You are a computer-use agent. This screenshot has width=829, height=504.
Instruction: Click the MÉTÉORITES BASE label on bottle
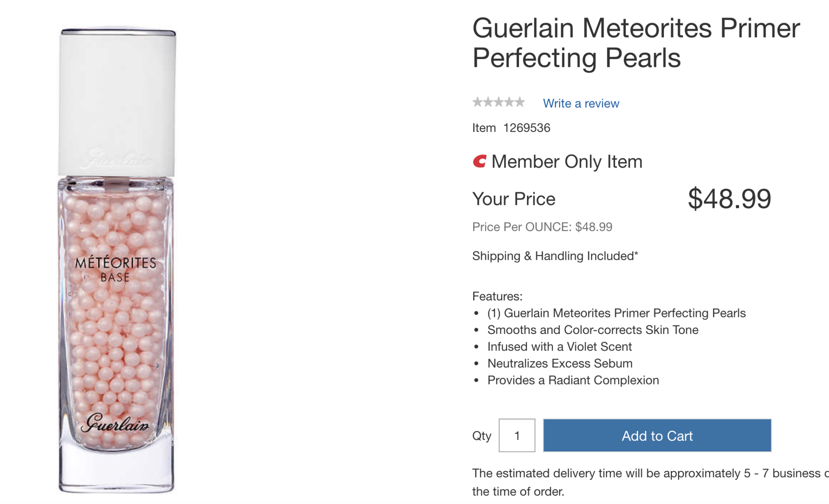tap(116, 270)
